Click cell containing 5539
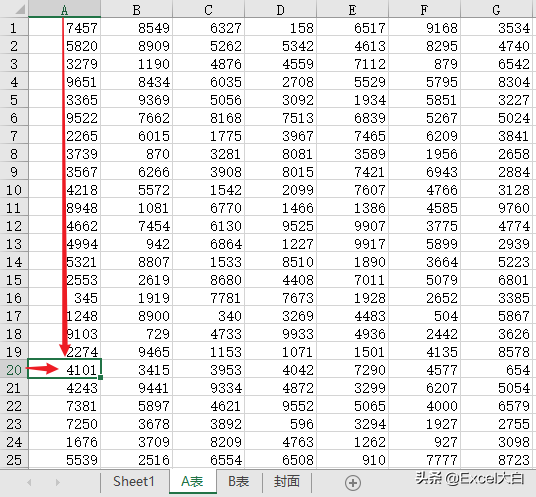Viewport: 536px width, 497px height. point(65,460)
